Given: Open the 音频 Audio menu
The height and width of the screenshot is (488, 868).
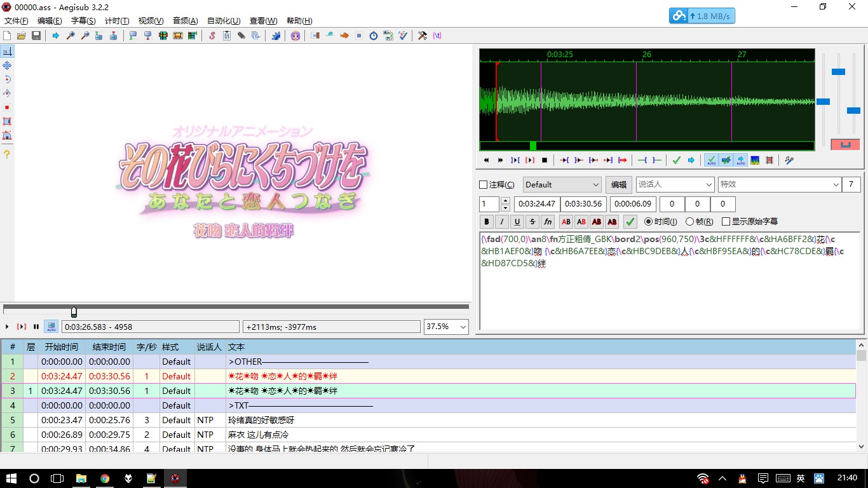Looking at the screenshot, I should (x=186, y=21).
